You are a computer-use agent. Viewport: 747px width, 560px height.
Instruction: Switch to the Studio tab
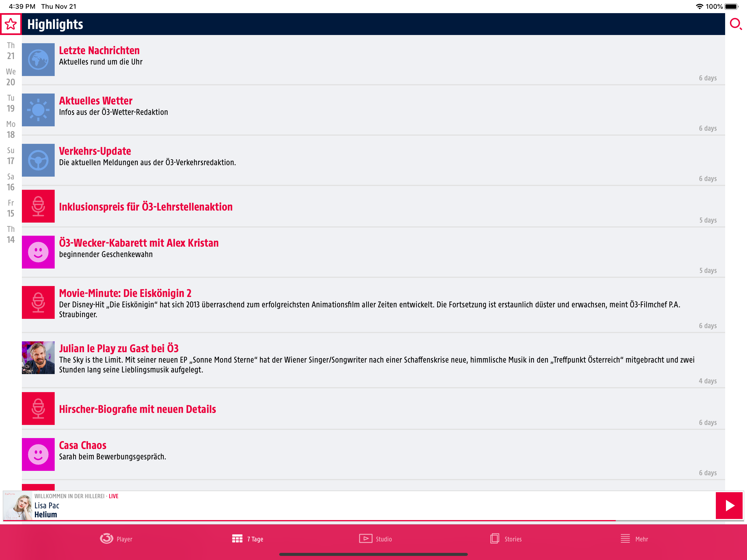(x=375, y=539)
